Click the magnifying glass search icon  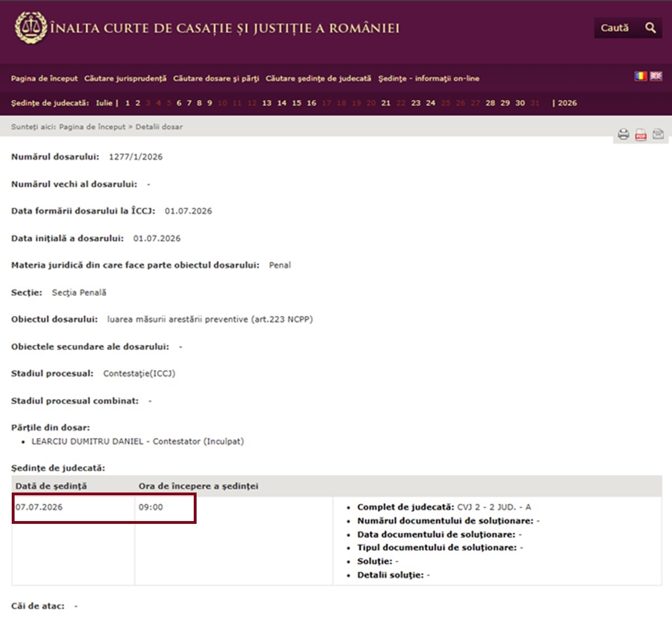650,27
